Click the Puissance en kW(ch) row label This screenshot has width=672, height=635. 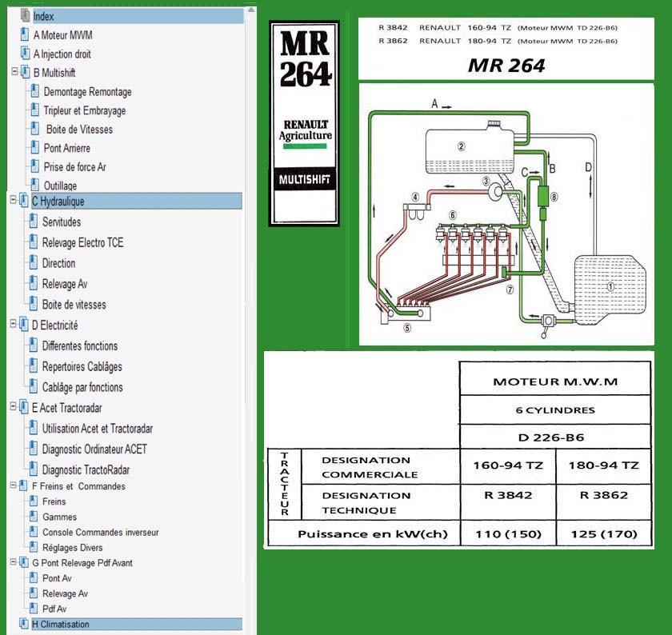pyautogui.click(x=373, y=534)
